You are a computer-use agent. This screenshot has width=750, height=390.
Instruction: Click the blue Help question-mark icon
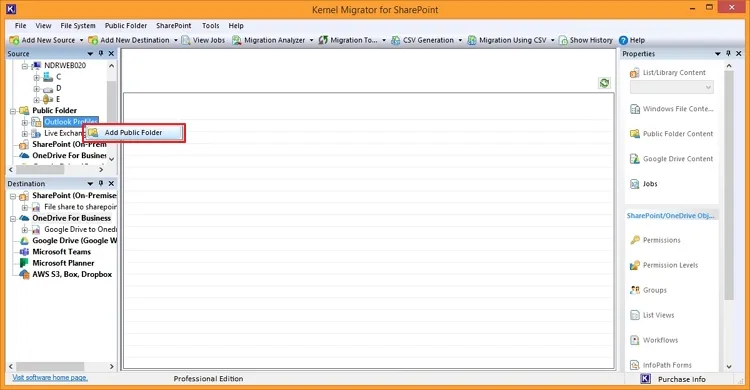click(623, 40)
